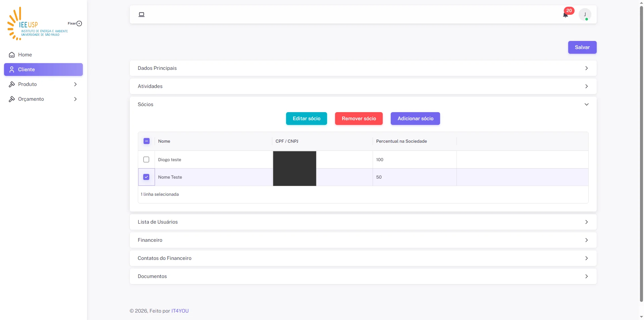Screen dimensions: 644x320
Task: Click Remover sócio button
Action: (359, 119)
